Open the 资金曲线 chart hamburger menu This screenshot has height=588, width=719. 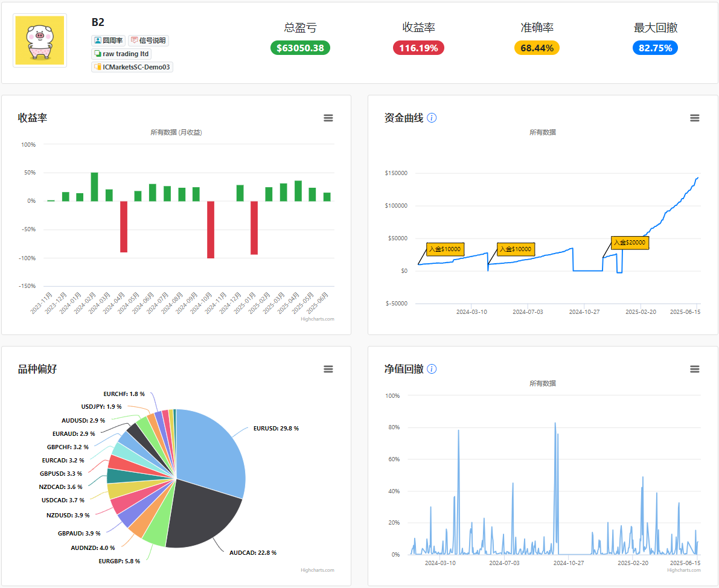(695, 118)
